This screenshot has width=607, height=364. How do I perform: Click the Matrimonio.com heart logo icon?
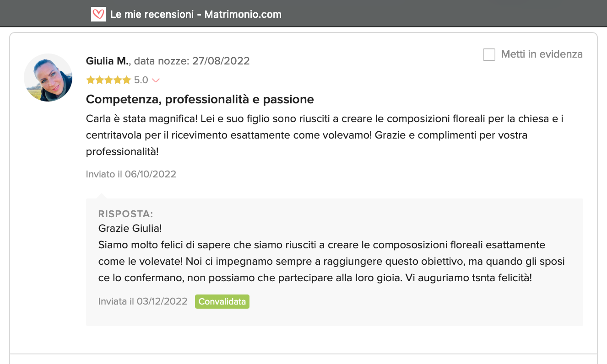pyautogui.click(x=98, y=14)
